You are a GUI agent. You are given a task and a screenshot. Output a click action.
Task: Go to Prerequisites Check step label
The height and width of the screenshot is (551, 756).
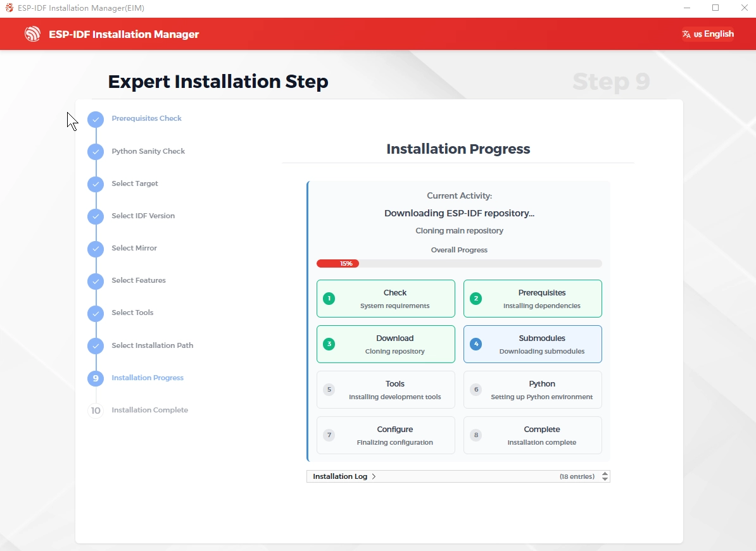[146, 118]
